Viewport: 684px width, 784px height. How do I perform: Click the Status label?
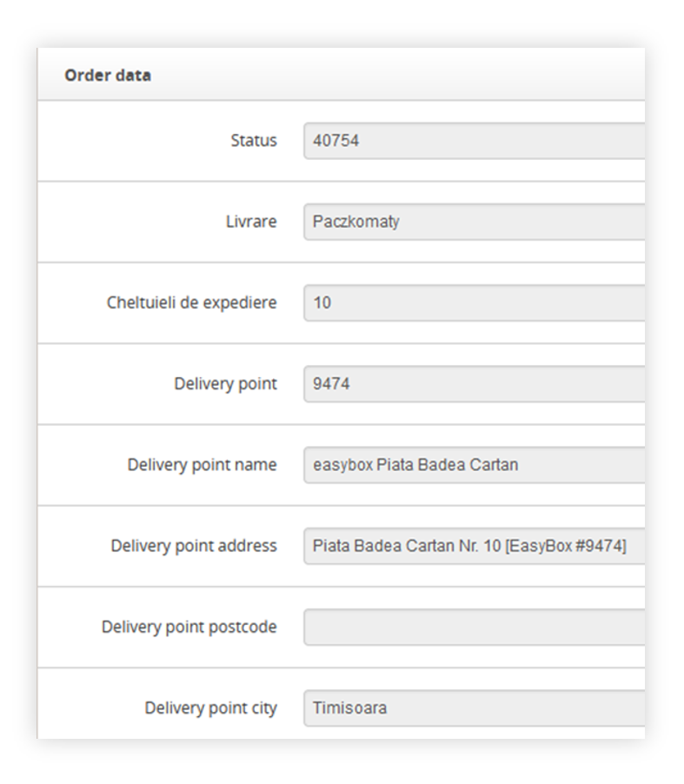pyautogui.click(x=254, y=141)
